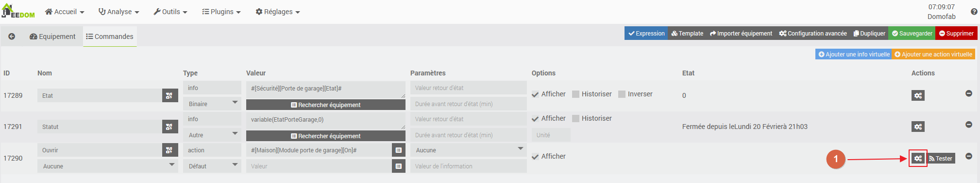Remove the Etat command with minus icon

[968, 93]
